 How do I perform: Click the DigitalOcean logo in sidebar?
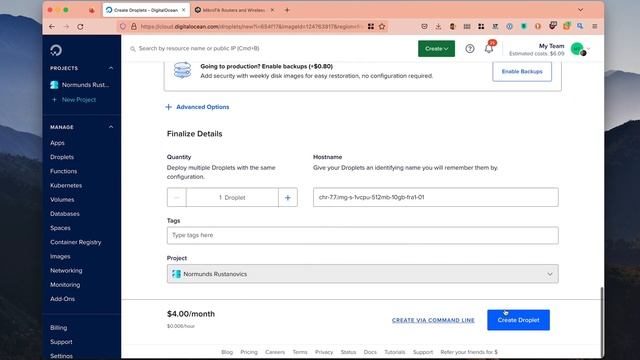click(56, 50)
